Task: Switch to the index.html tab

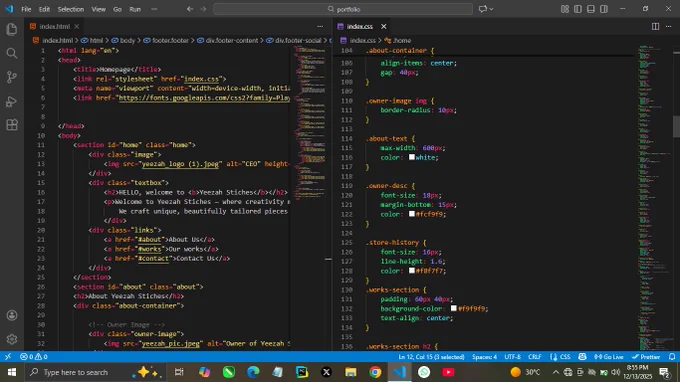Action: (x=54, y=26)
